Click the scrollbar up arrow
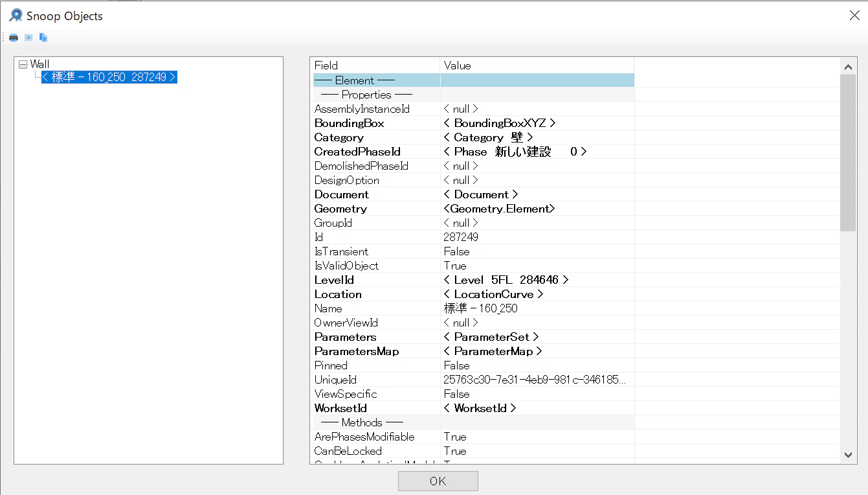Screen dimensions: 868x495 (848, 66)
